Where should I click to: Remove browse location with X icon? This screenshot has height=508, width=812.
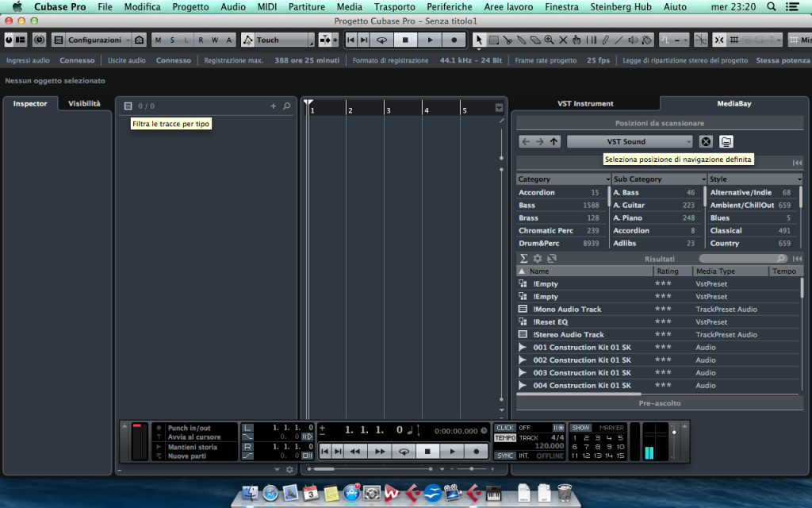pyautogui.click(x=706, y=141)
